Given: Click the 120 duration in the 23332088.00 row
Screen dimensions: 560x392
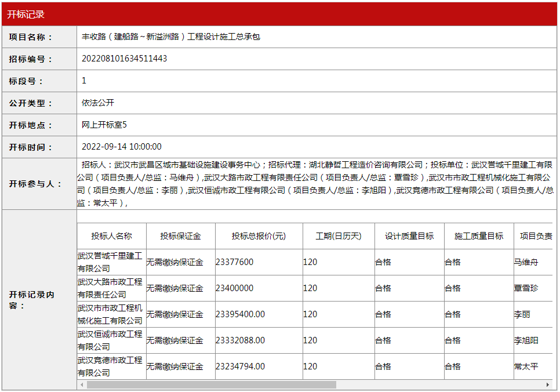Looking at the screenshot, I should click(310, 340).
